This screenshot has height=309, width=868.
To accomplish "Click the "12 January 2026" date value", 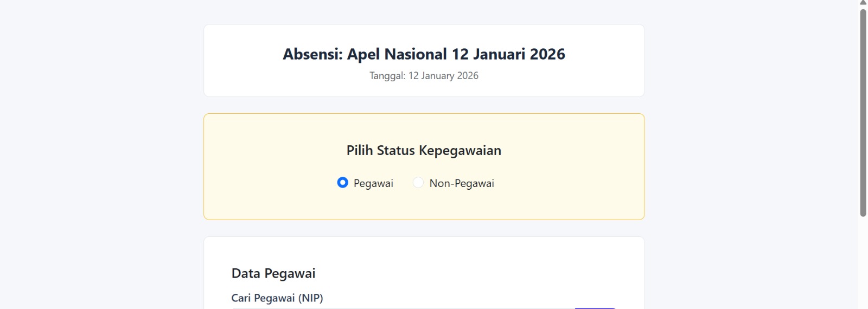I will [x=443, y=76].
